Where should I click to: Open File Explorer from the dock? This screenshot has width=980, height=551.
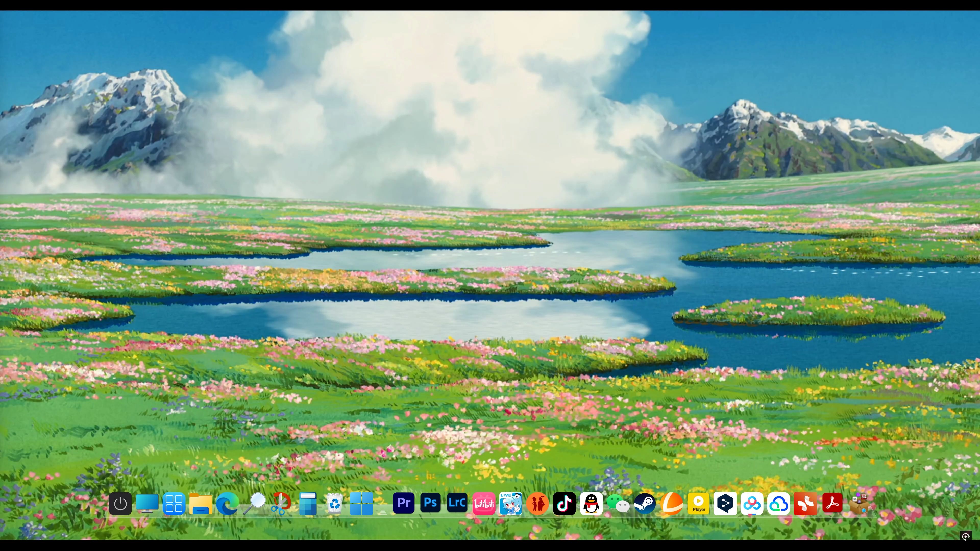pos(201,503)
